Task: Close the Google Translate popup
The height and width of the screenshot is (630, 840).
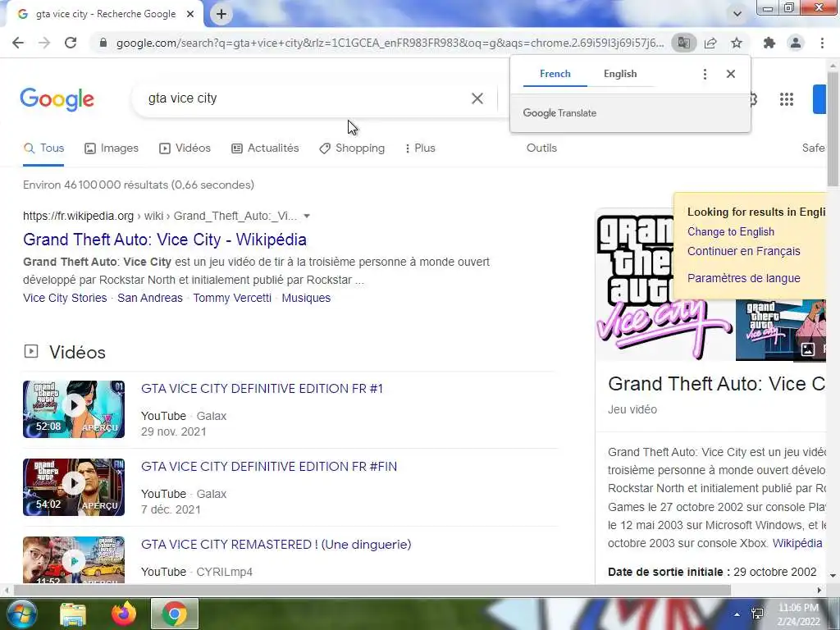Action: (731, 74)
